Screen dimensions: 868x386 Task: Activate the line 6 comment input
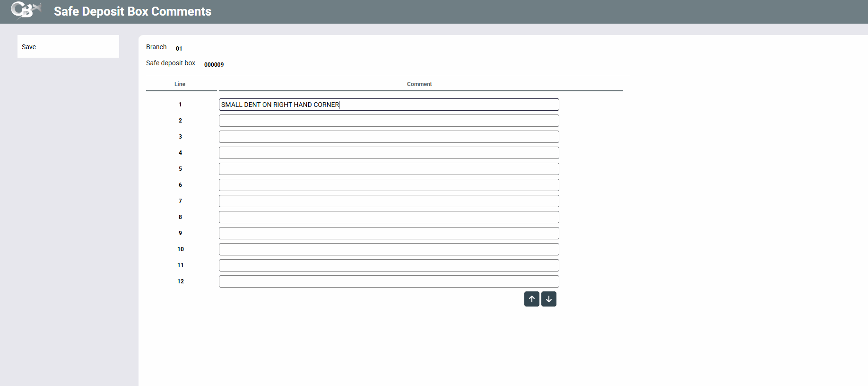click(389, 185)
